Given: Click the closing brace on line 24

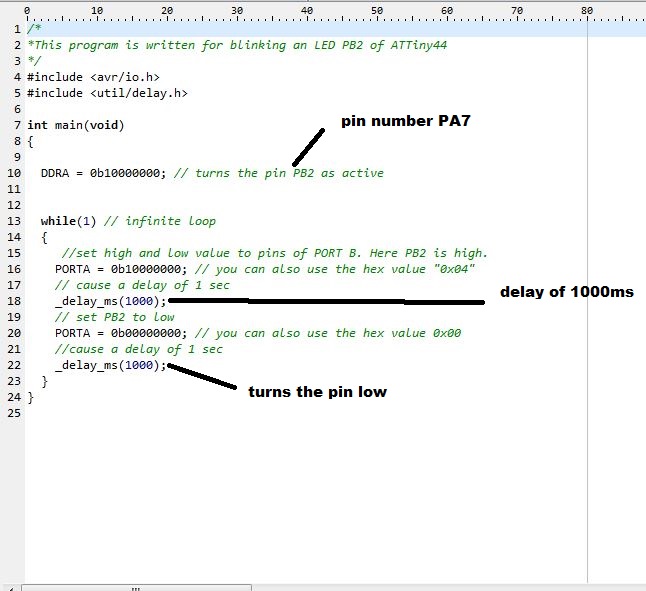Looking at the screenshot, I should [x=30, y=397].
